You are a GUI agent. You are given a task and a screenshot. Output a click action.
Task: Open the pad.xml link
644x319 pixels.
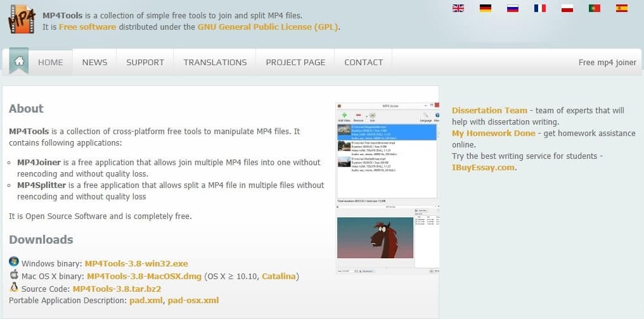click(x=146, y=300)
